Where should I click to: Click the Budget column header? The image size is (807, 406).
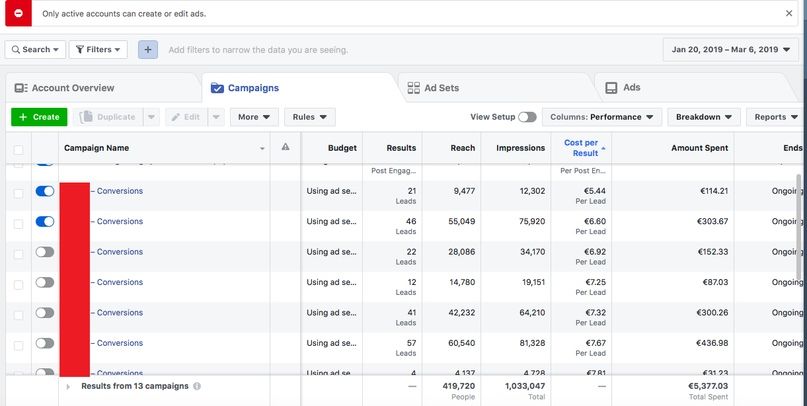(x=332, y=148)
